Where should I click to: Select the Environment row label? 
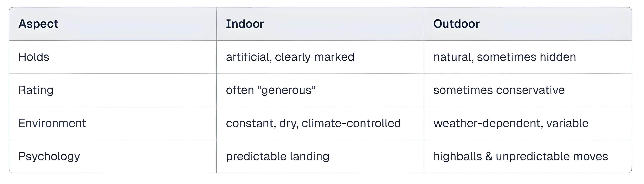(x=52, y=123)
